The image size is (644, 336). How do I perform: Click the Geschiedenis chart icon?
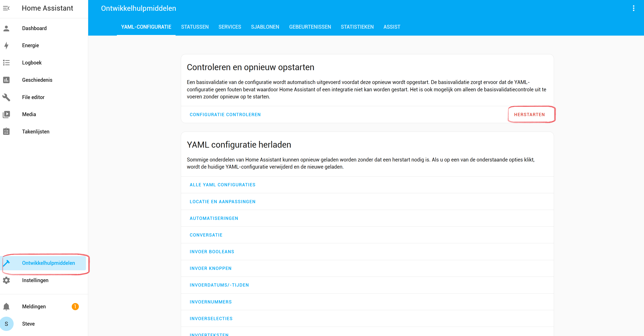point(6,80)
